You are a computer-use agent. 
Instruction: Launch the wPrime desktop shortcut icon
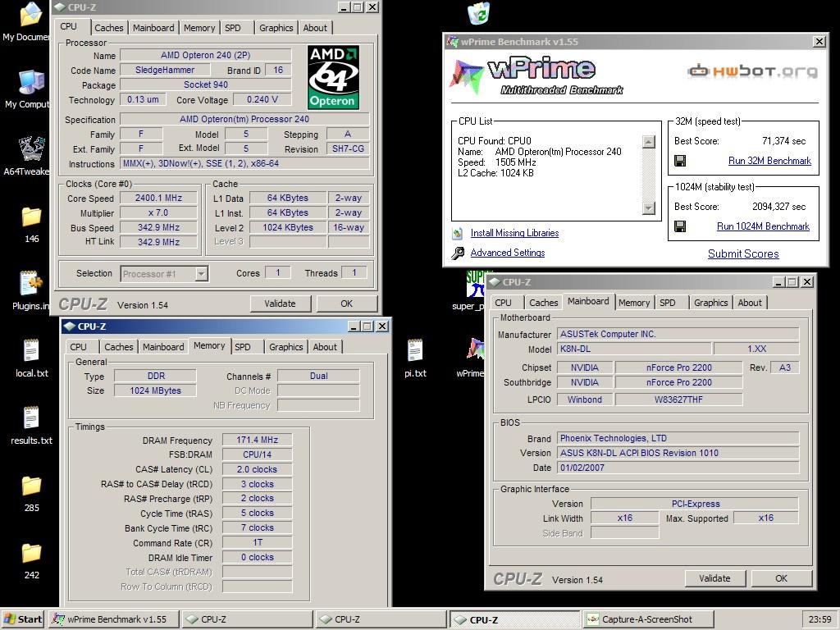(x=475, y=349)
